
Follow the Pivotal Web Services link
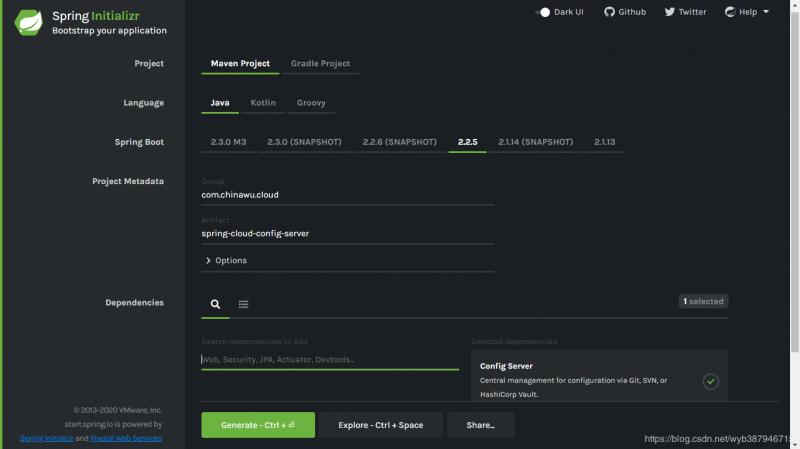point(126,438)
